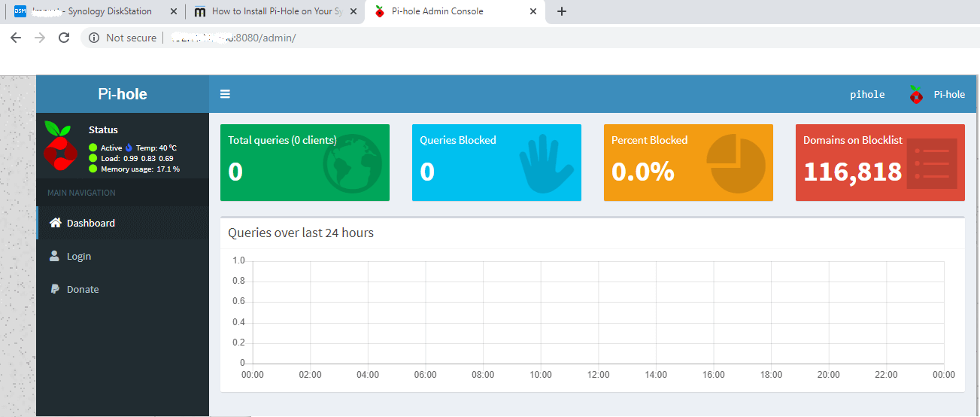Click the 12:00 label on chart axis

pos(598,375)
